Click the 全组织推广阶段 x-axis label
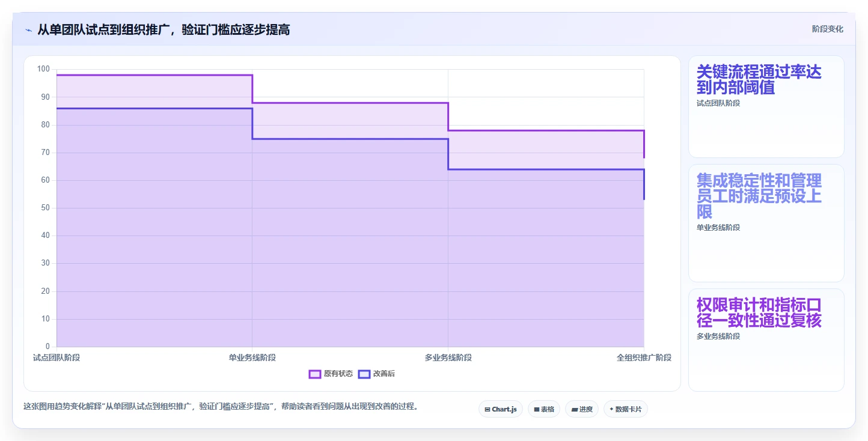The image size is (868, 441). [644, 357]
